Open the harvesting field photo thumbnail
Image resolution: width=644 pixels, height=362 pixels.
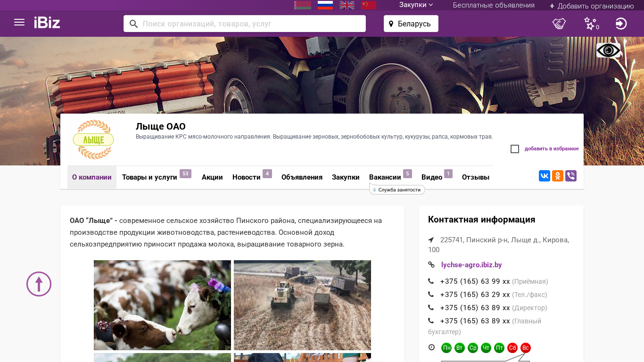(302, 305)
